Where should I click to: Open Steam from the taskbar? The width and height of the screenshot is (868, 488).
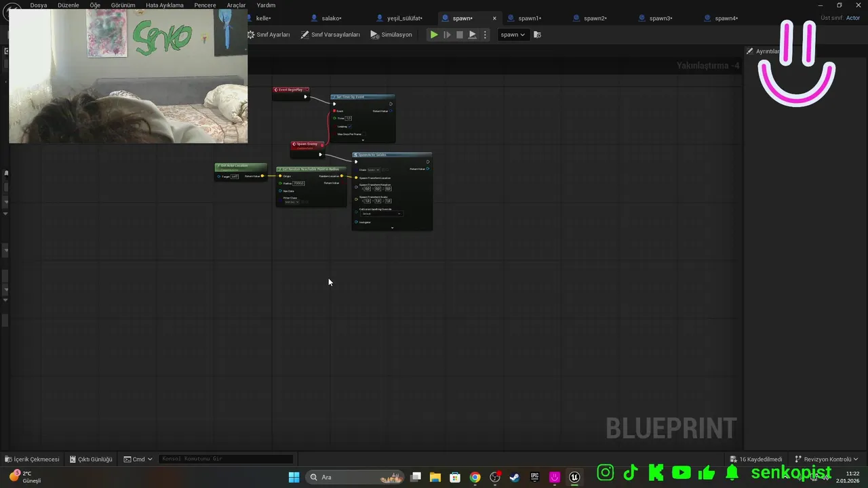[x=515, y=477]
